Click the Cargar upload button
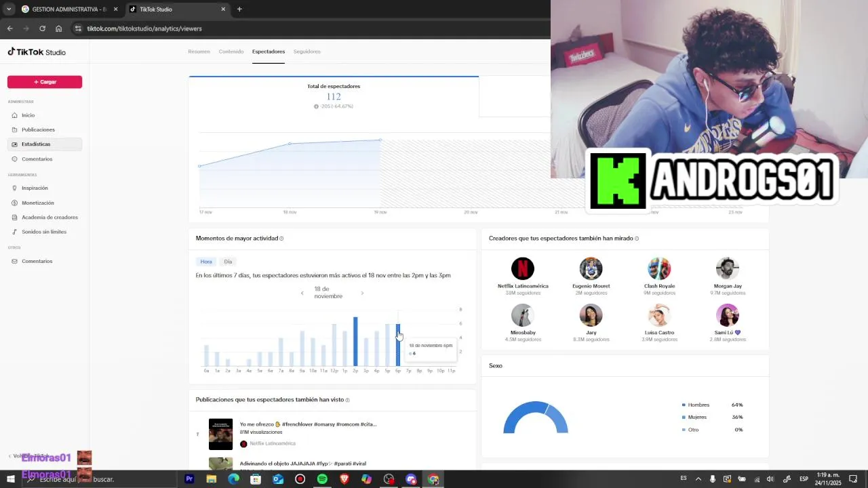This screenshot has height=488, width=868. pyautogui.click(x=45, y=82)
